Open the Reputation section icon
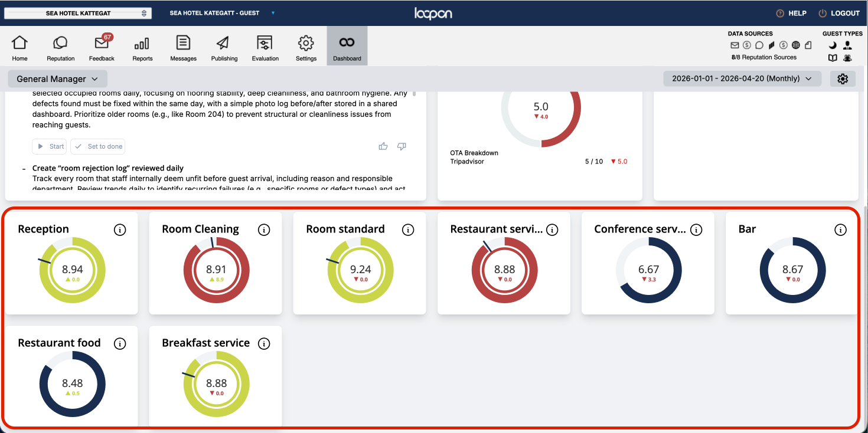 click(x=60, y=43)
